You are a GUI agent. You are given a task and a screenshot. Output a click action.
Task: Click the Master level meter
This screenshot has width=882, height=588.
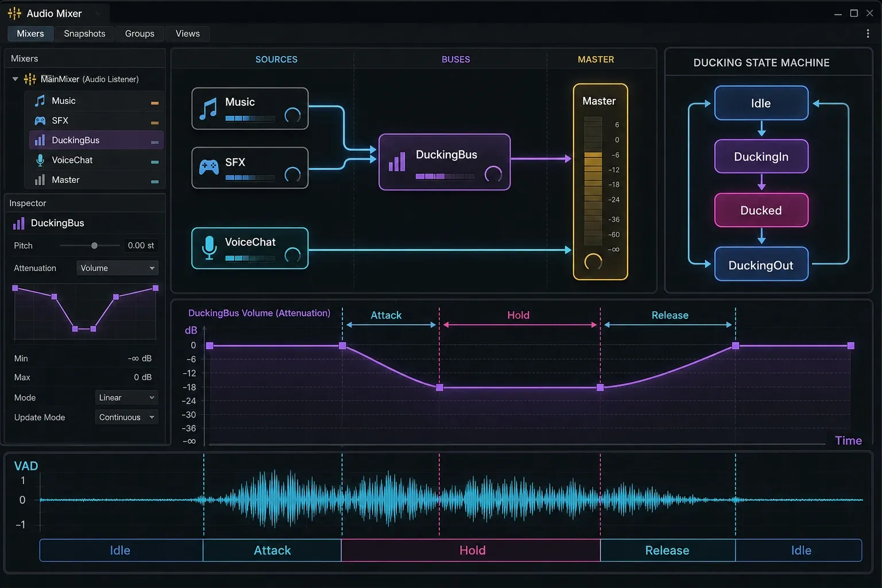tap(593, 181)
